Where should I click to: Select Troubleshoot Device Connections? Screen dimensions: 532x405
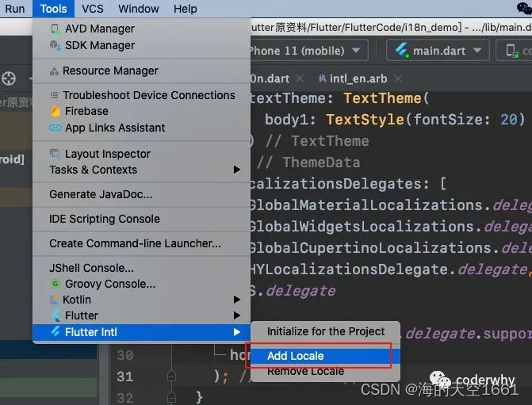[x=141, y=95]
